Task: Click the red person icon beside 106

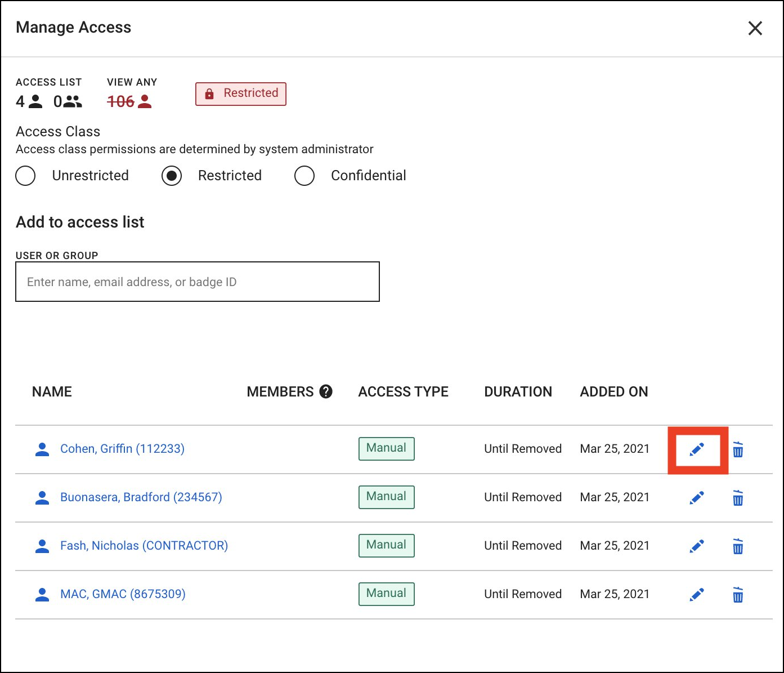Action: coord(146,101)
